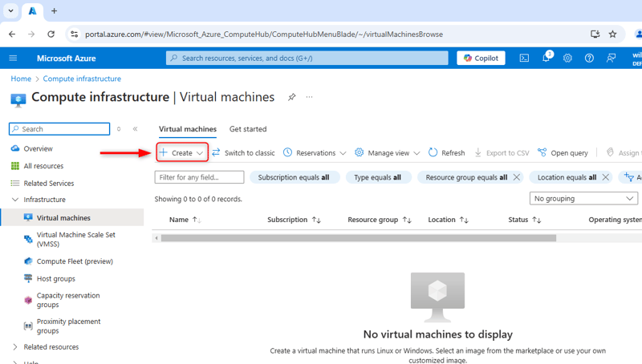Open the Help question mark icon
642x364 pixels.
pos(589,58)
